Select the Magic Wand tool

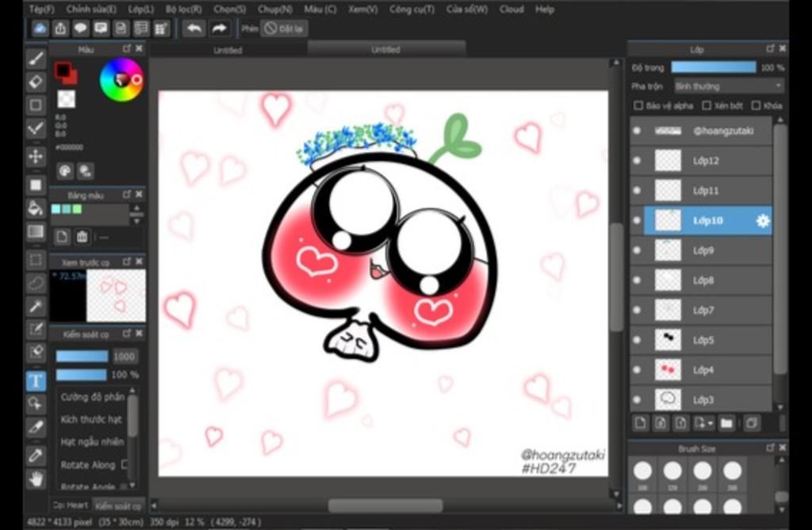pos(36,306)
